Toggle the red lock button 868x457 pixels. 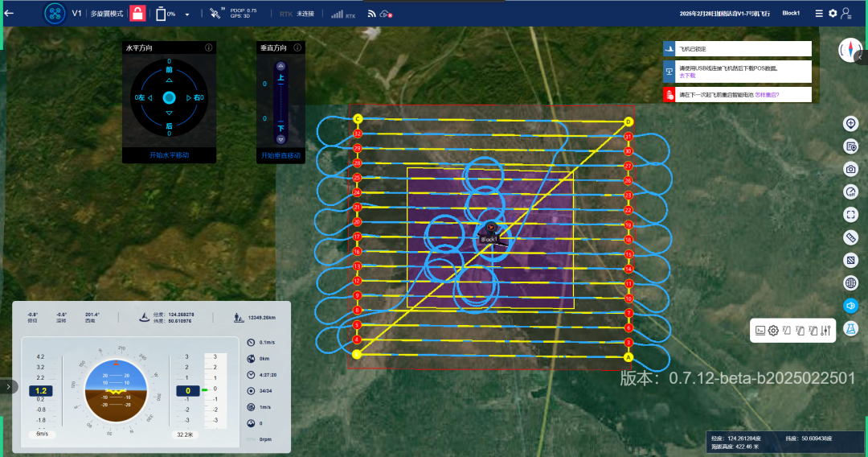pyautogui.click(x=138, y=14)
